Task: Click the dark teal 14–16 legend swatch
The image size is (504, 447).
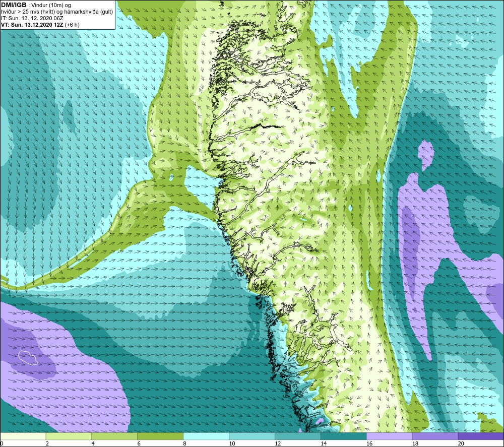Action: (x=344, y=436)
